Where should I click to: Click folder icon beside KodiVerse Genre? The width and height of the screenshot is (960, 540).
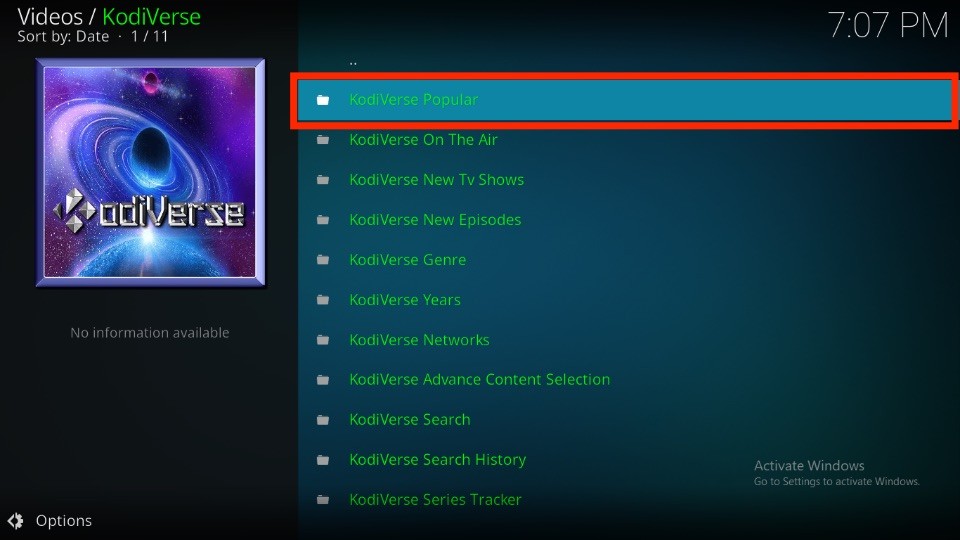[323, 260]
